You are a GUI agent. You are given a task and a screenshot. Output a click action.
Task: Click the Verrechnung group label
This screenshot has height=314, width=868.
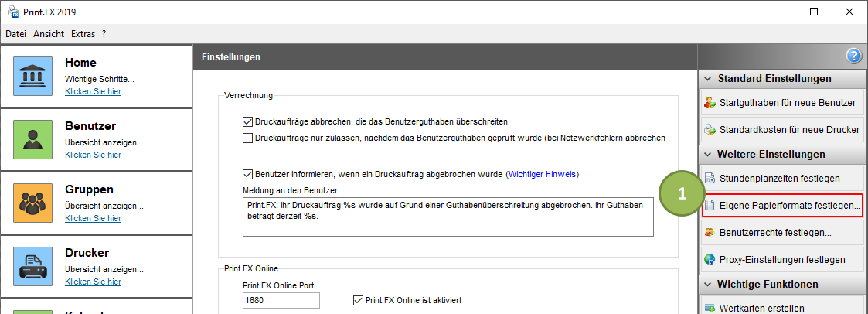pyautogui.click(x=249, y=95)
